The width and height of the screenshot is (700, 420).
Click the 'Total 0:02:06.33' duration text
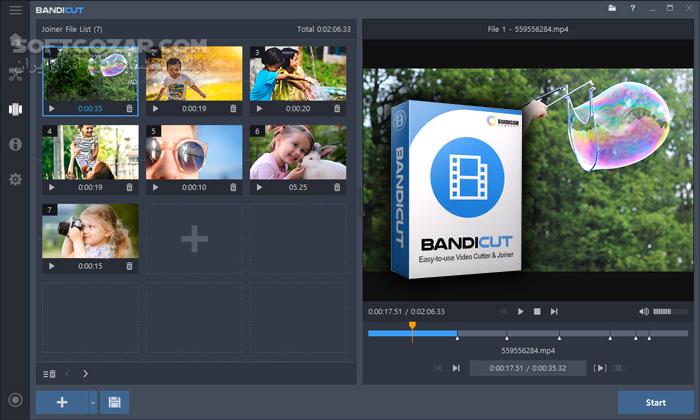pyautogui.click(x=324, y=29)
